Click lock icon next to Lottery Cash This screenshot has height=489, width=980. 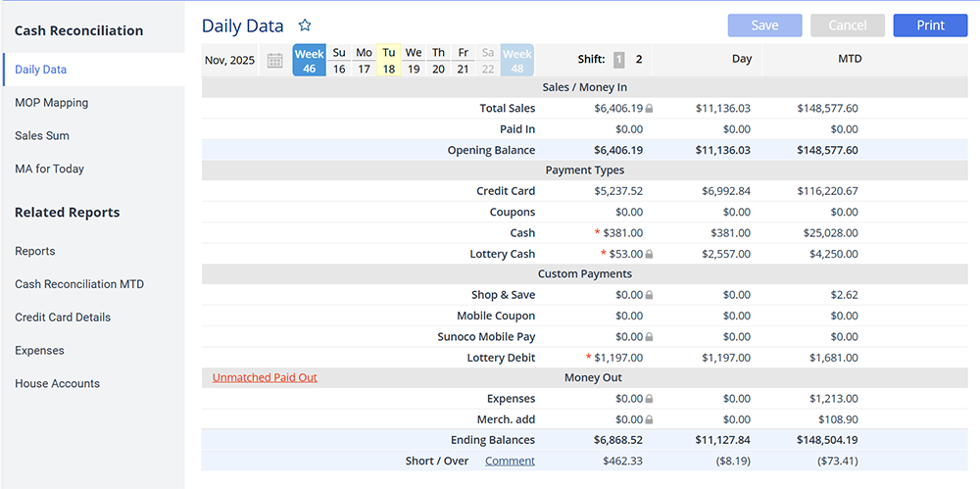pyautogui.click(x=649, y=255)
